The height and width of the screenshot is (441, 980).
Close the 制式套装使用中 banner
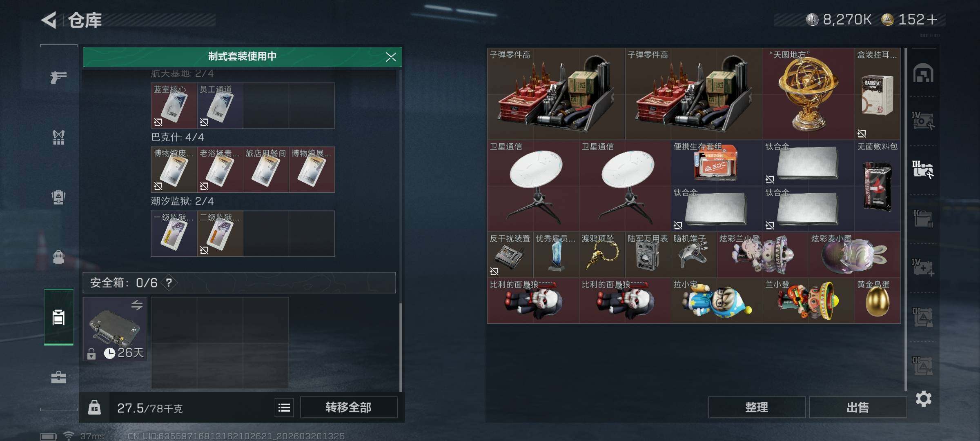pos(391,57)
